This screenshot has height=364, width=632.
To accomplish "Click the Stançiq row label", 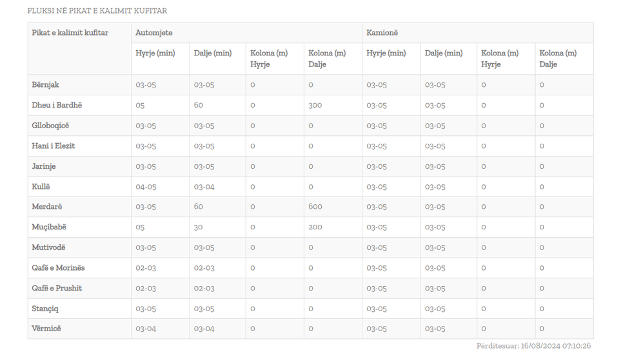I will click(x=45, y=309).
